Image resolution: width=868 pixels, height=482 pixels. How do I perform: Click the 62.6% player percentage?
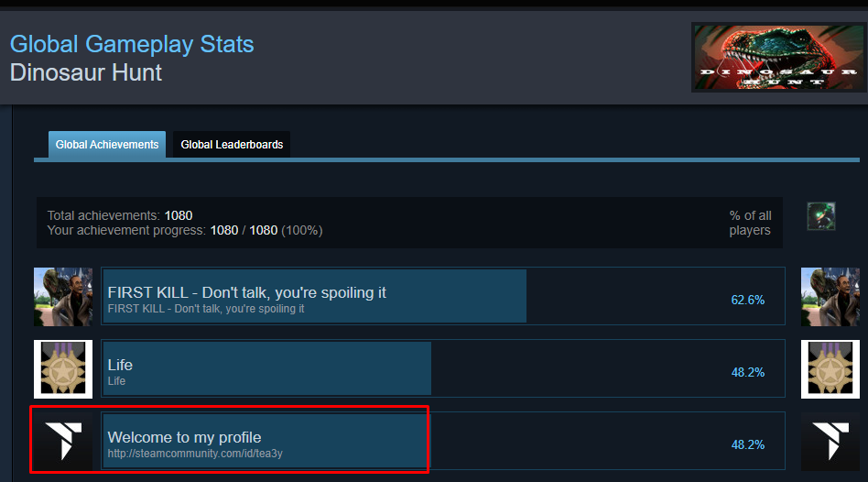tap(747, 300)
